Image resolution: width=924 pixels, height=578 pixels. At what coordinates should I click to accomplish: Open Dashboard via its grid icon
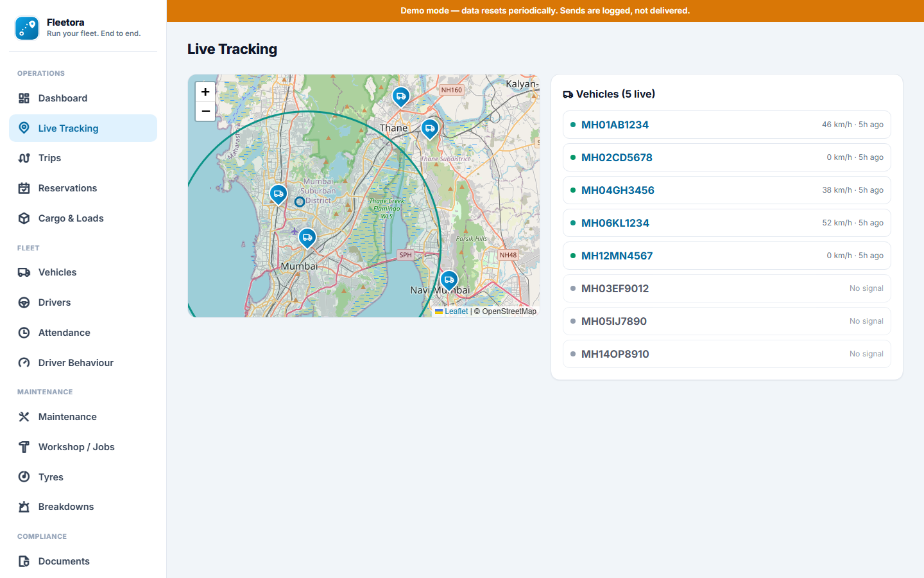[x=24, y=98]
